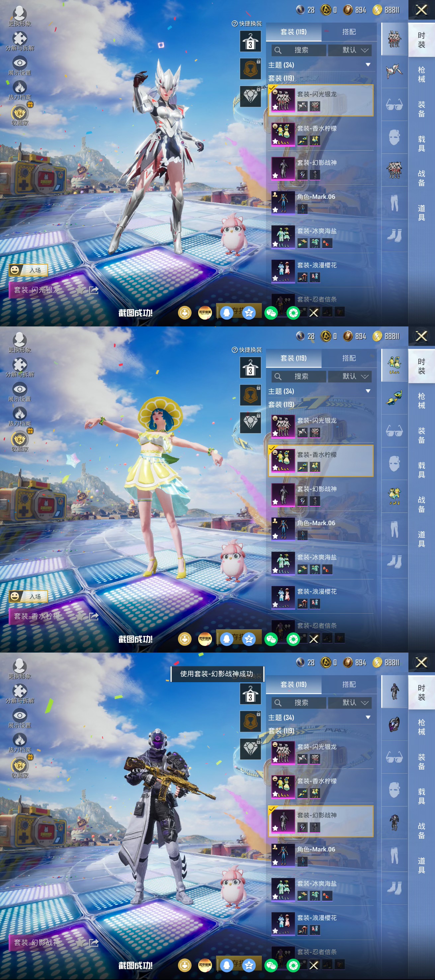
Task: Open wardrobe slot 3 hanger in silver dragon screenshot
Action: [250, 42]
